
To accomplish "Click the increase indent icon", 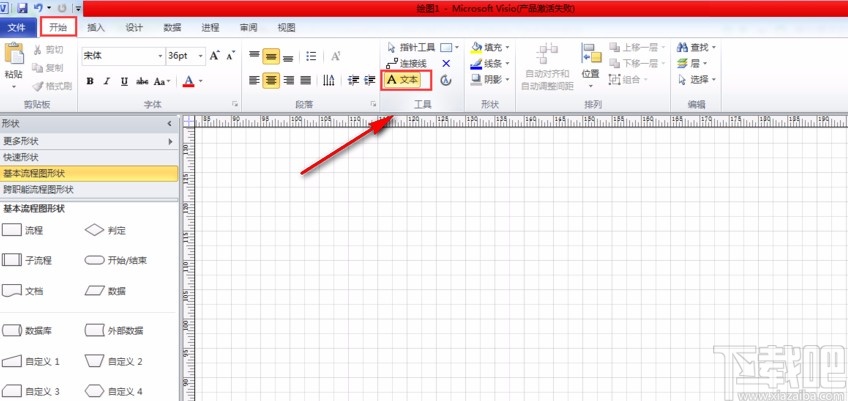I will [370, 81].
